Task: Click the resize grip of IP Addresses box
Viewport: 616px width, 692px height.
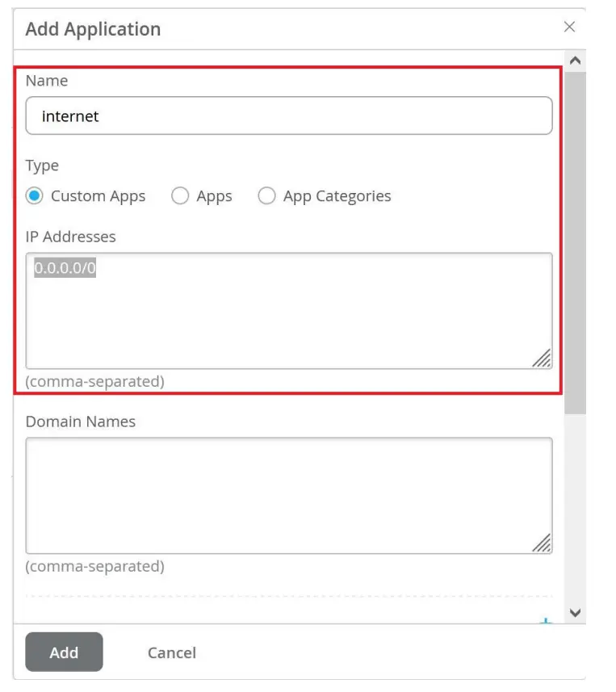Action: [x=542, y=359]
